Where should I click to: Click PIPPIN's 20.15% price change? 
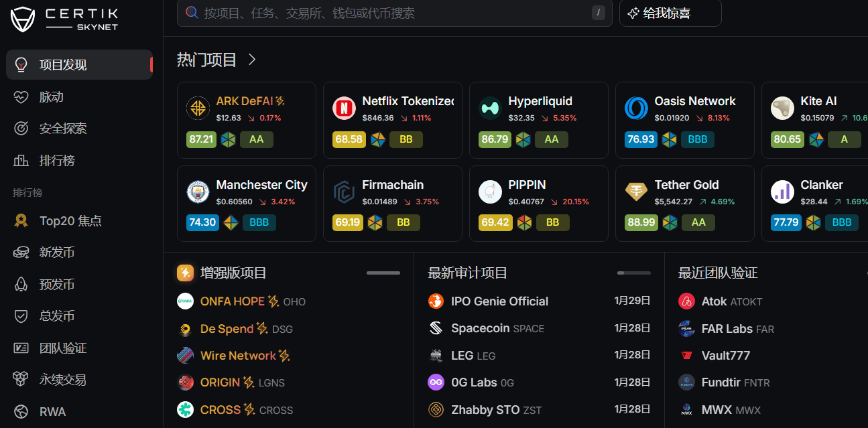pos(570,202)
